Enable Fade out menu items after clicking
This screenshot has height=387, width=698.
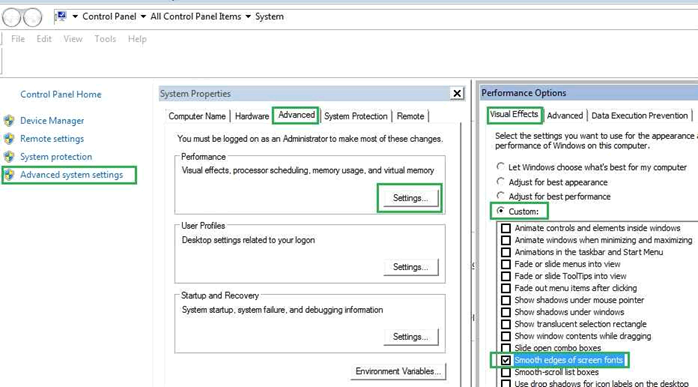506,289
